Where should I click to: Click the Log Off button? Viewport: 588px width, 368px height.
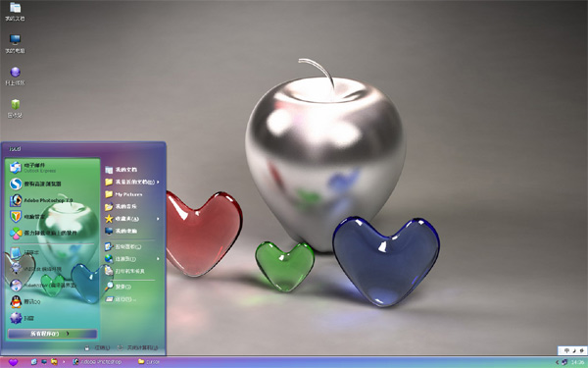click(97, 348)
